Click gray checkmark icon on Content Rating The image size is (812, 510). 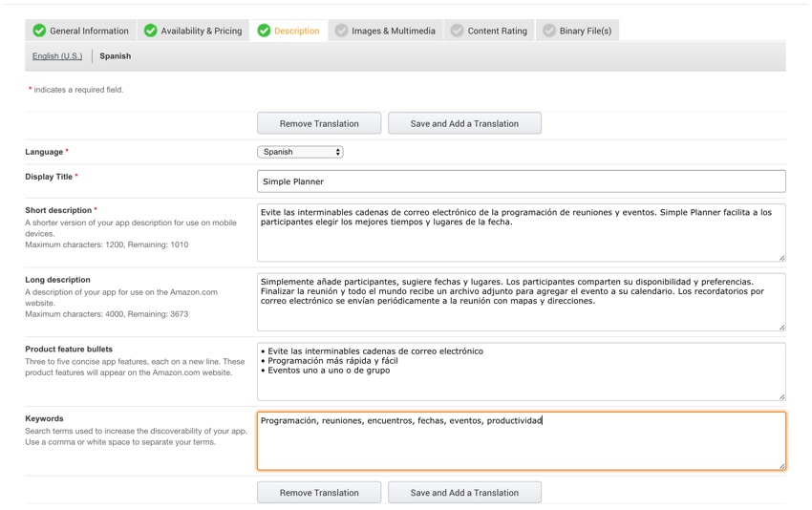[457, 31]
